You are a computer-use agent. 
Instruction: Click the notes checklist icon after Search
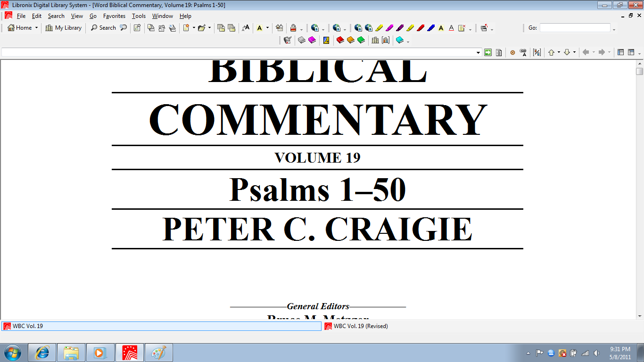[137, 28]
